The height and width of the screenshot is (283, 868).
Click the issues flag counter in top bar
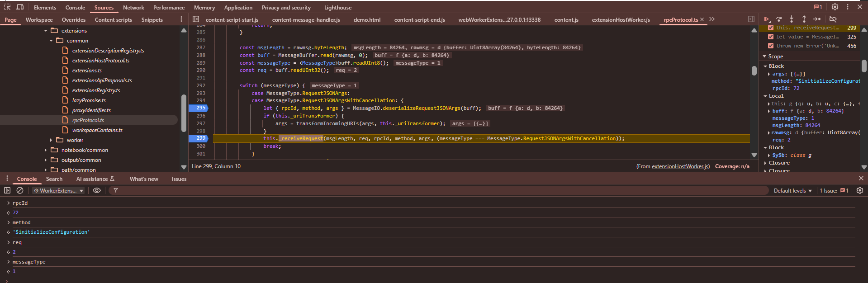point(818,7)
